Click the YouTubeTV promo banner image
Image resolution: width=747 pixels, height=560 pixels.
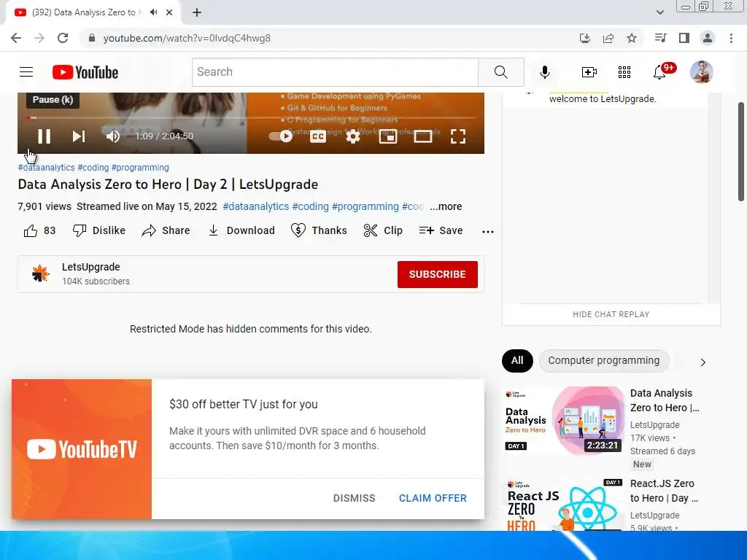pos(82,449)
